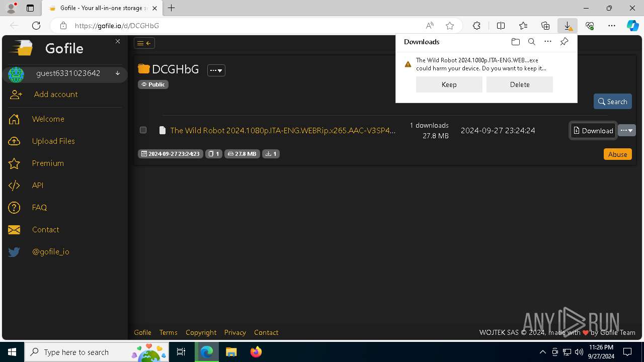The height and width of the screenshot is (362, 644).
Task: Toggle split screen icon in Edge
Action: [x=501, y=26]
